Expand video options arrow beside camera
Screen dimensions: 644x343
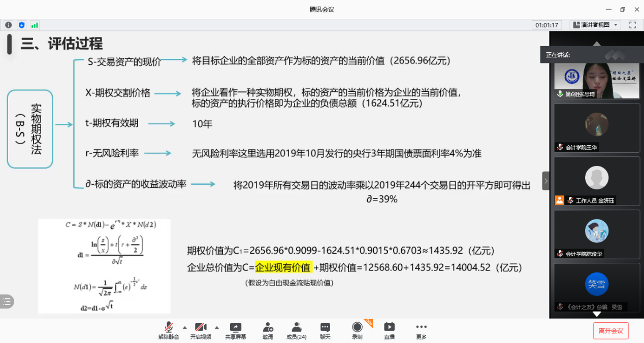217,327
